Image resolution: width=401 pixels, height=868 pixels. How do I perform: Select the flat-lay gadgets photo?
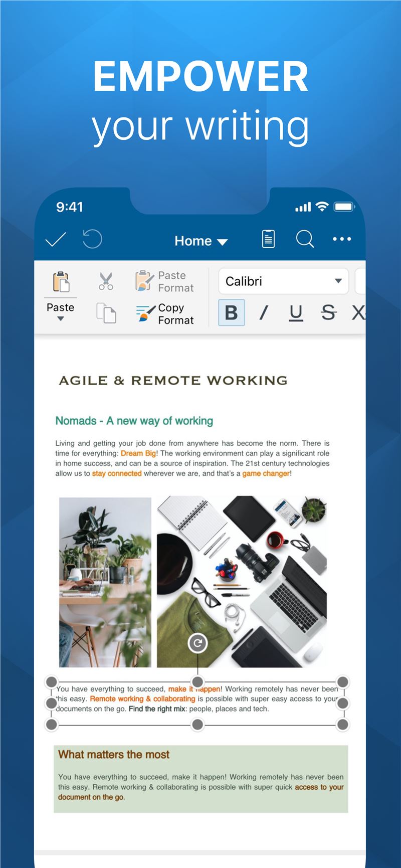[x=242, y=582]
